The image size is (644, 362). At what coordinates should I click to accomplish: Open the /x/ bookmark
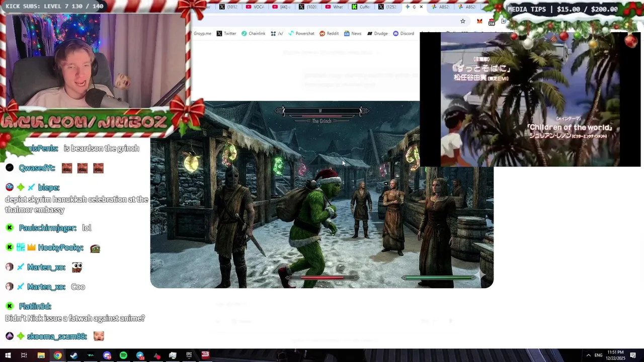277,34
